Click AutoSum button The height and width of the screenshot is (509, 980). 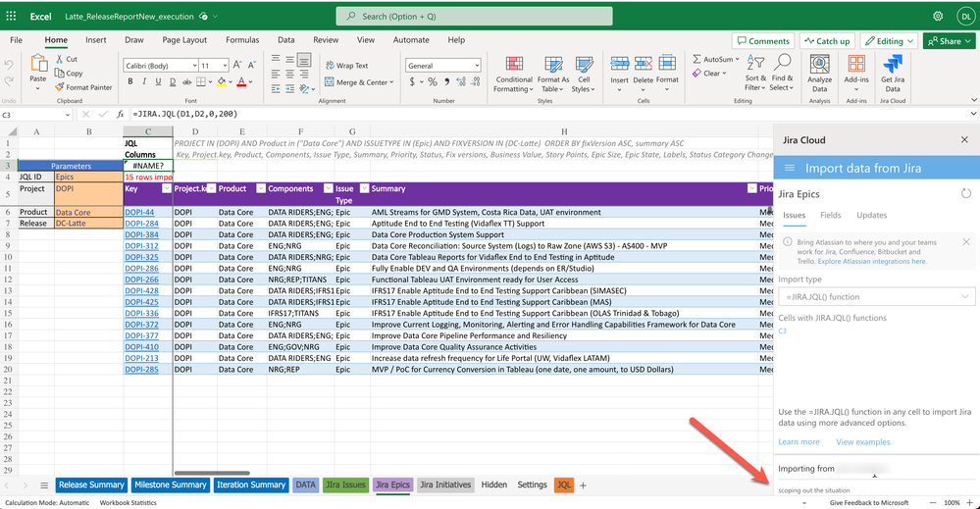click(715, 59)
